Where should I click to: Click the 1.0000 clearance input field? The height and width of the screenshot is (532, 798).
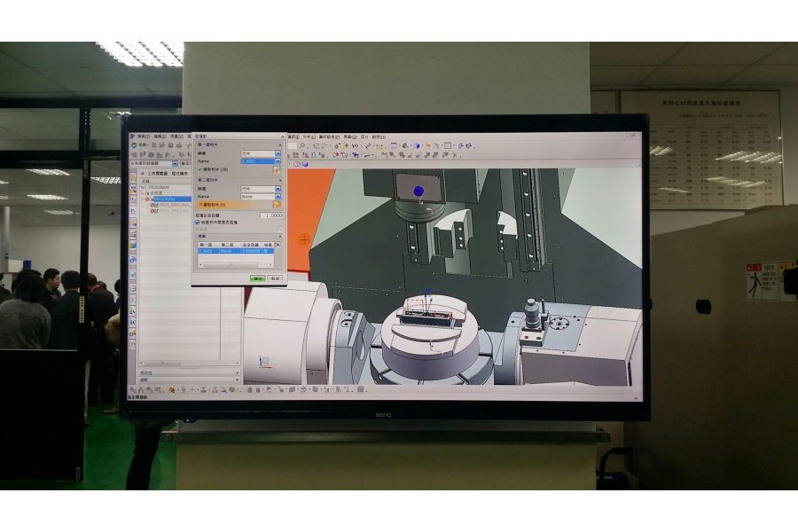click(x=271, y=215)
